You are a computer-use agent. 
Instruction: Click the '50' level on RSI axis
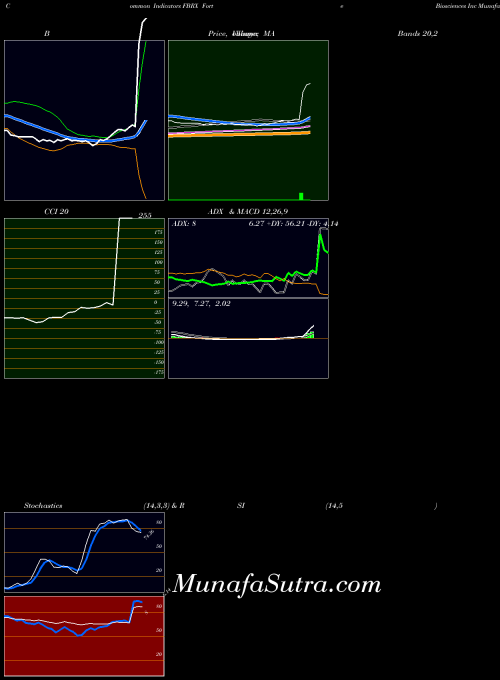(x=159, y=631)
